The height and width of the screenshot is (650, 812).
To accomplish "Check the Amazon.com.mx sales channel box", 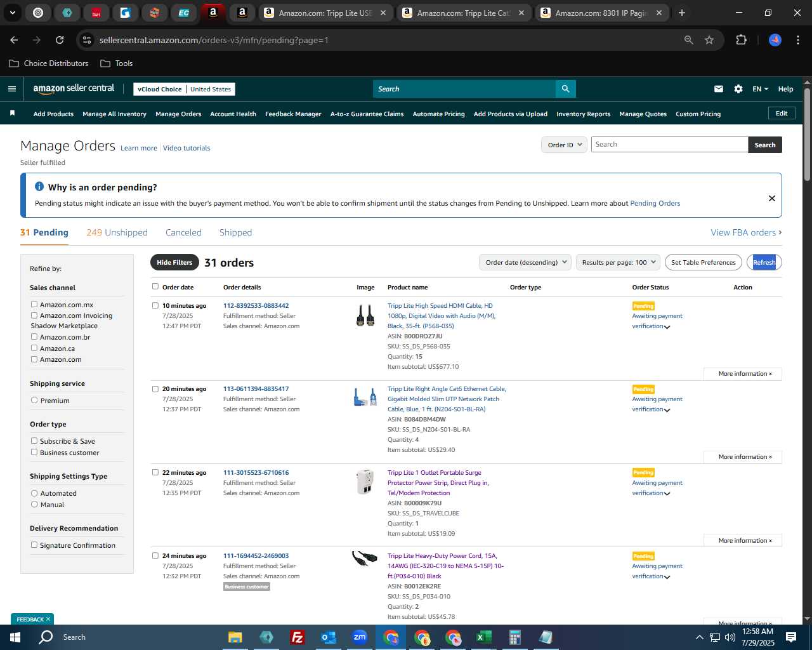I will pos(34,304).
